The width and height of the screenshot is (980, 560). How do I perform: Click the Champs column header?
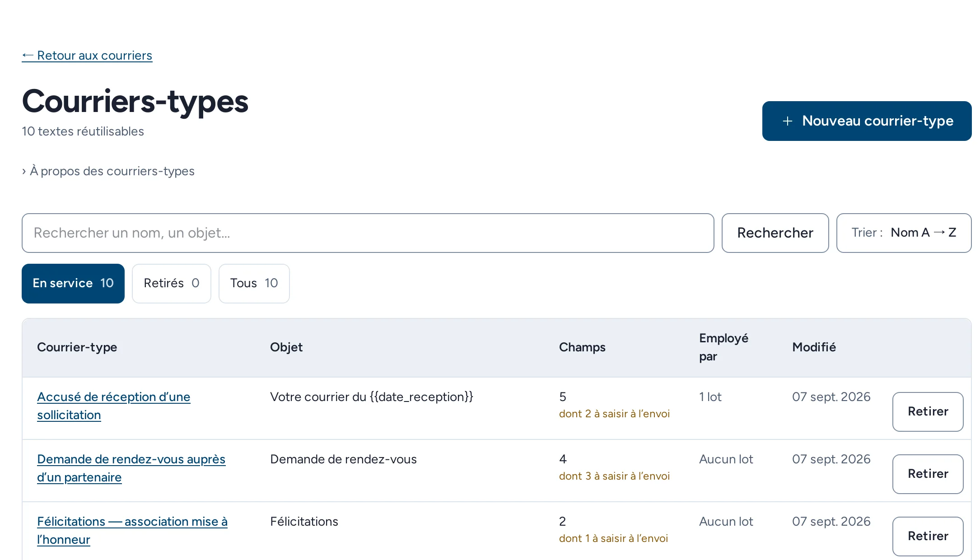582,347
